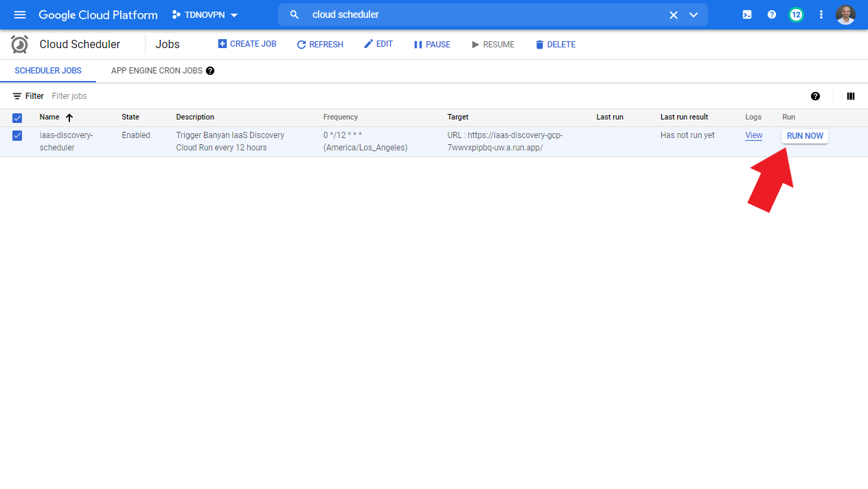Sort jobs by the Name column header
Image resolution: width=868 pixels, height=489 pixels.
49,117
